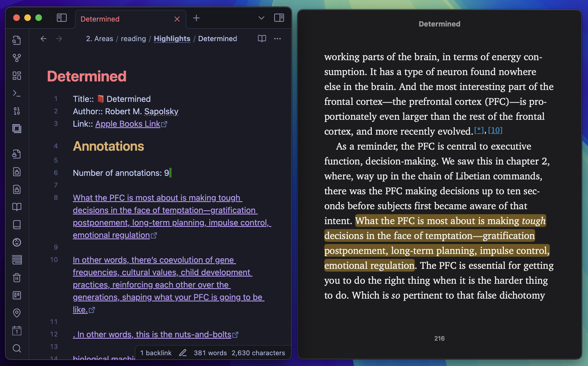Select the calendar icon in sidebar
The image size is (588, 366).
point(17,330)
